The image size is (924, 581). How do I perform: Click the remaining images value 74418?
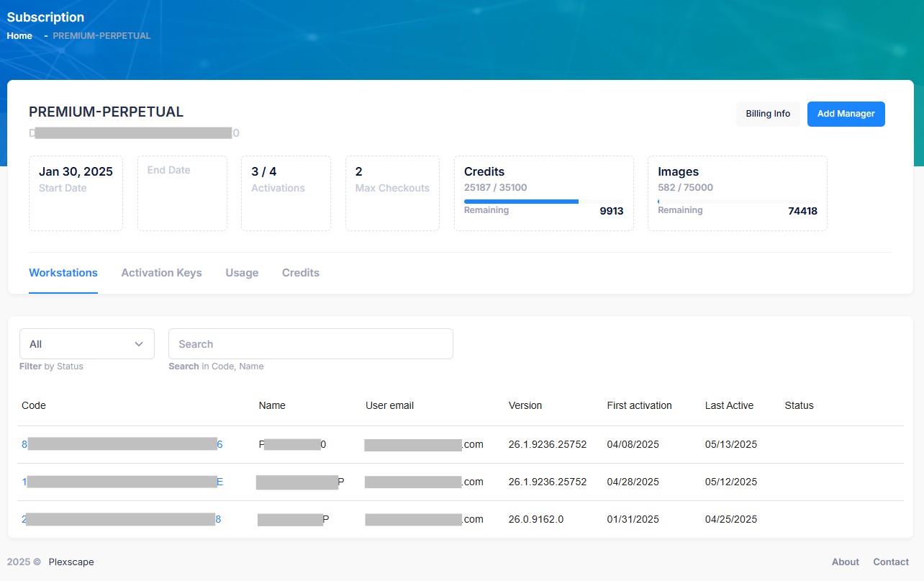[802, 211]
